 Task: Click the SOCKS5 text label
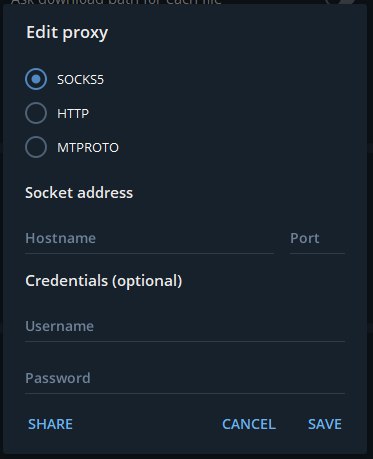pos(80,80)
